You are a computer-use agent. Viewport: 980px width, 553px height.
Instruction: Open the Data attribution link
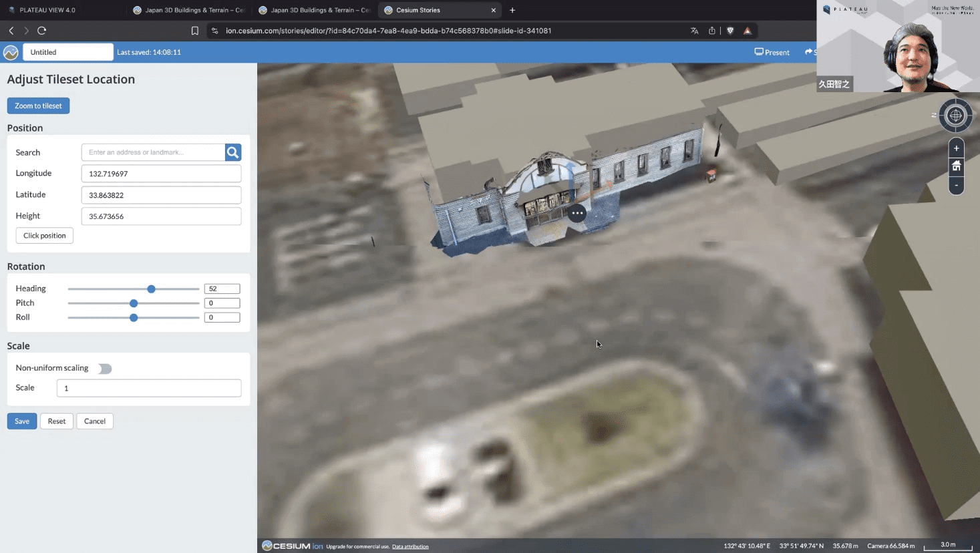click(x=410, y=546)
